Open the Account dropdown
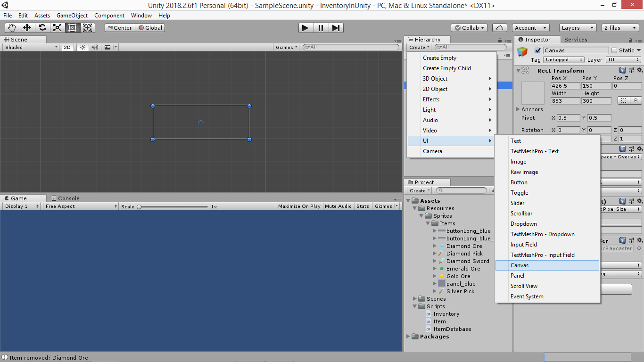Viewport: 644px width, 362px height. (530, 28)
